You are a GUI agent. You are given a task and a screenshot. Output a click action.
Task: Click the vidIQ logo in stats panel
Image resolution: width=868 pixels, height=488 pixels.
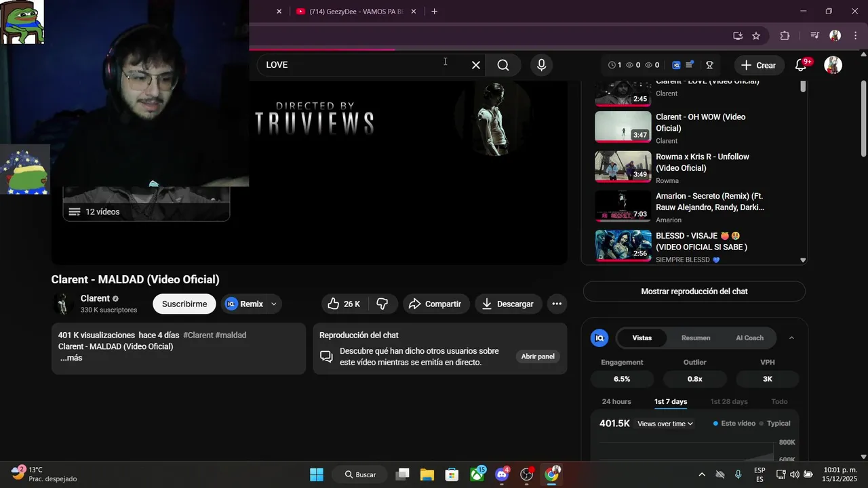(x=599, y=338)
